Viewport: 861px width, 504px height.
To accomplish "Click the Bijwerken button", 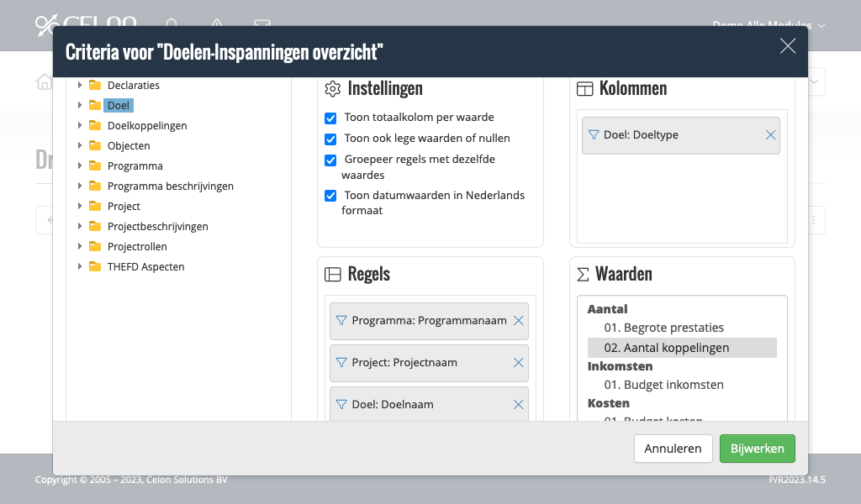I will [757, 449].
